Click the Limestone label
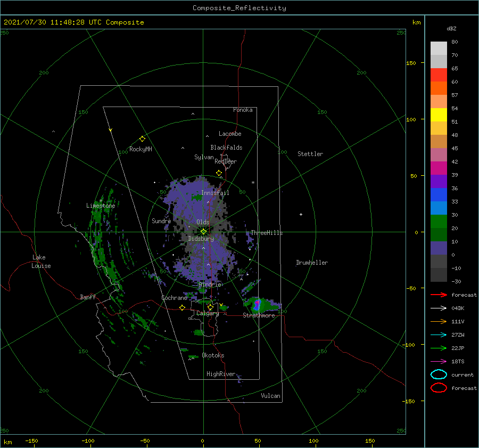Viewport: 479px width, 448px height. tap(101, 206)
